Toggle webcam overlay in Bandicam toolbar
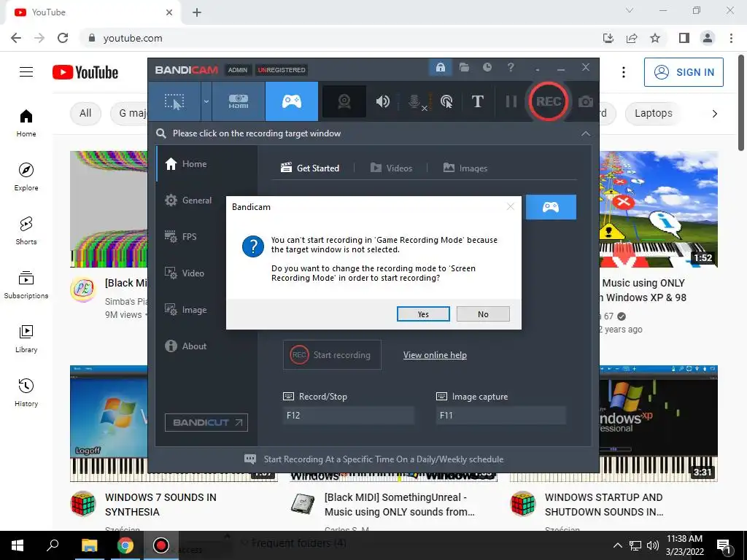 pyautogui.click(x=344, y=101)
